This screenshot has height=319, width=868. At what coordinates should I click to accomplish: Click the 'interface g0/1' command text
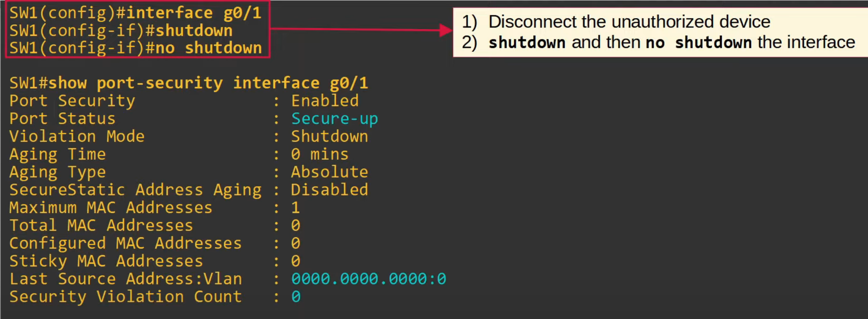click(194, 13)
